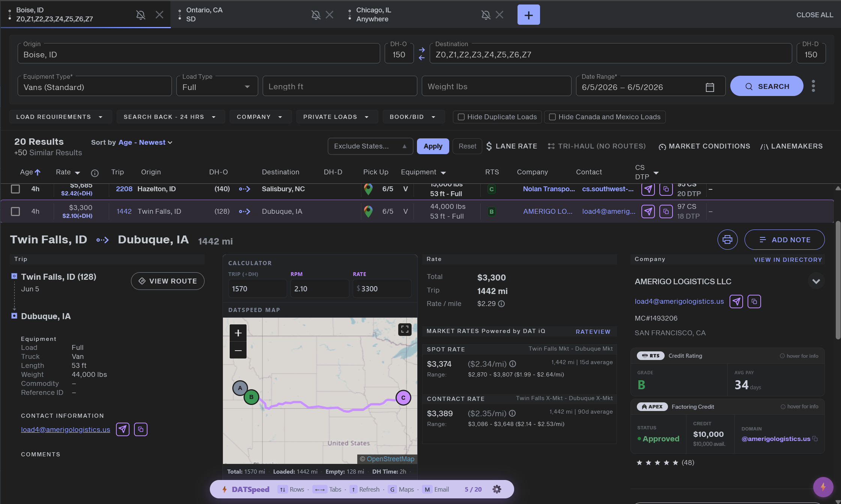Apply the excluded states filter
Viewport: 841px width, 504px height.
(433, 146)
